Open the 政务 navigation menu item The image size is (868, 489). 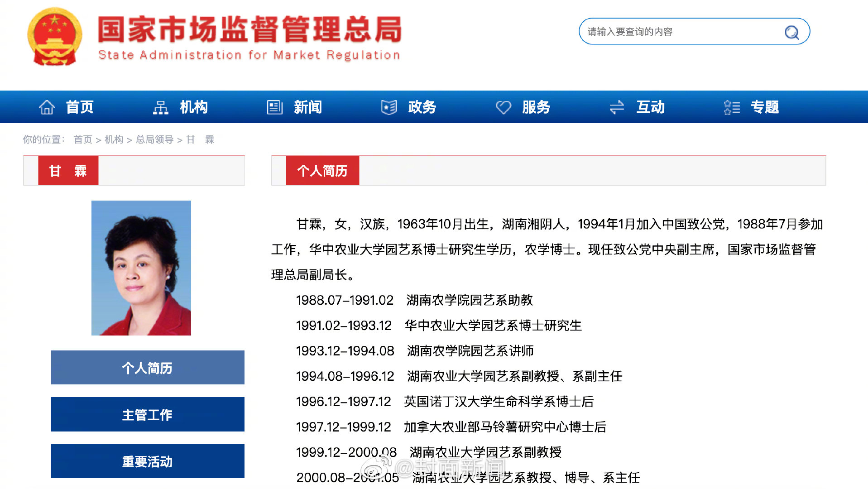point(422,107)
